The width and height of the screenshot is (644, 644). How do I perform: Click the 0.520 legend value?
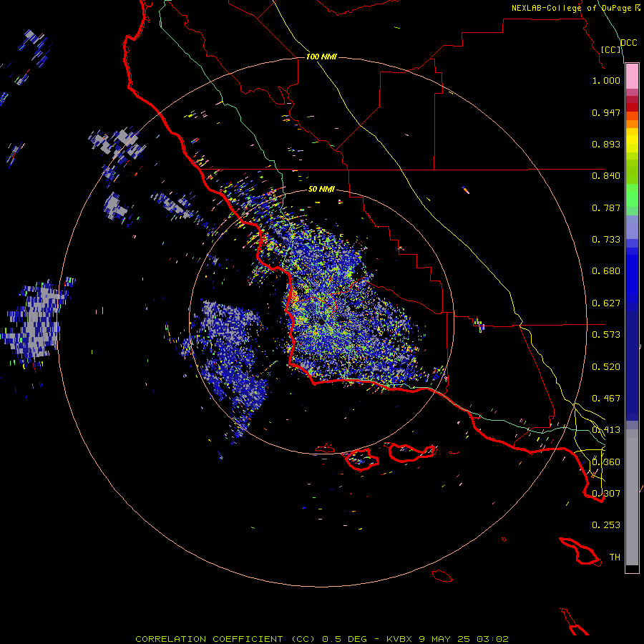tap(606, 367)
